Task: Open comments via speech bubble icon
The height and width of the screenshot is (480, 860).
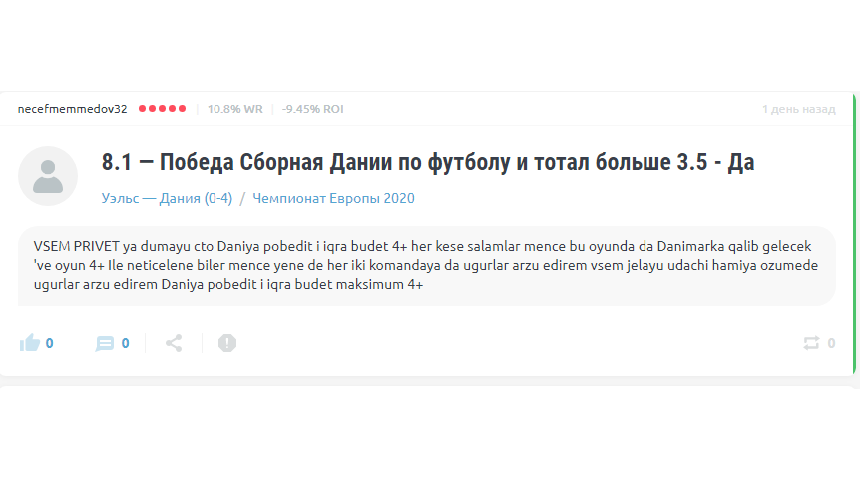Action: click(105, 343)
